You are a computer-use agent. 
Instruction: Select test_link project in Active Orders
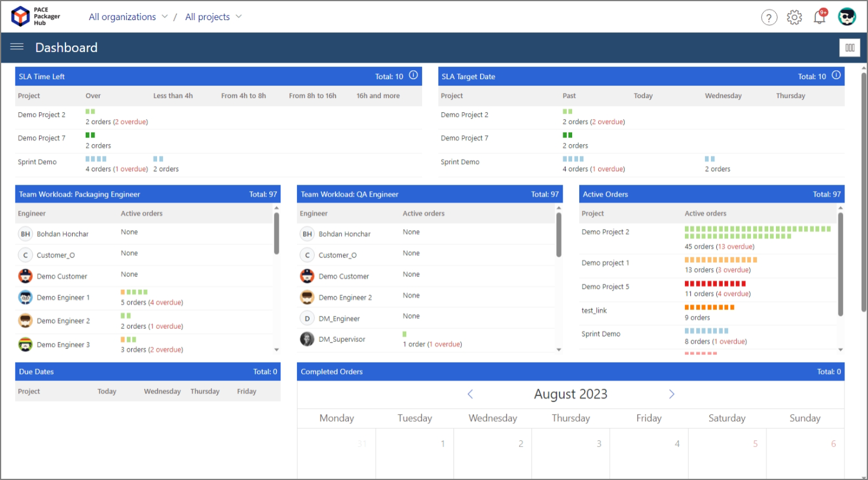[594, 311]
